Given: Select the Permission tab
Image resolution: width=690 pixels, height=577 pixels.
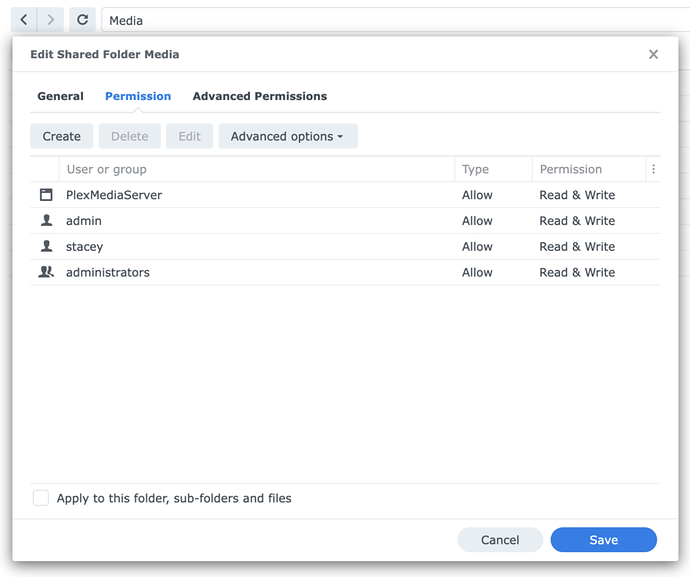Looking at the screenshot, I should 138,96.
